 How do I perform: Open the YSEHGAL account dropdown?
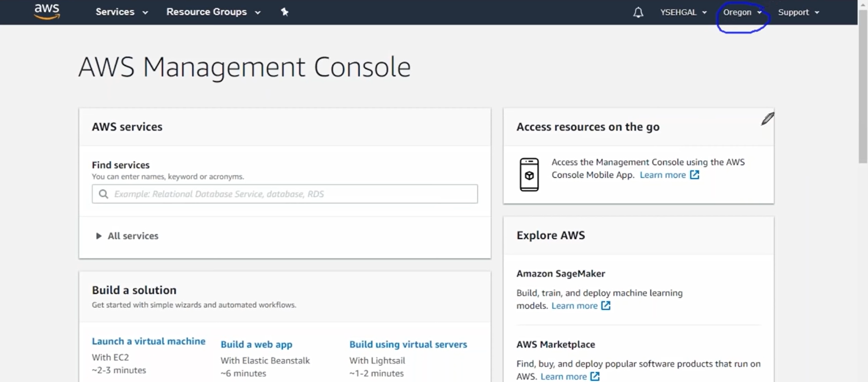point(683,12)
